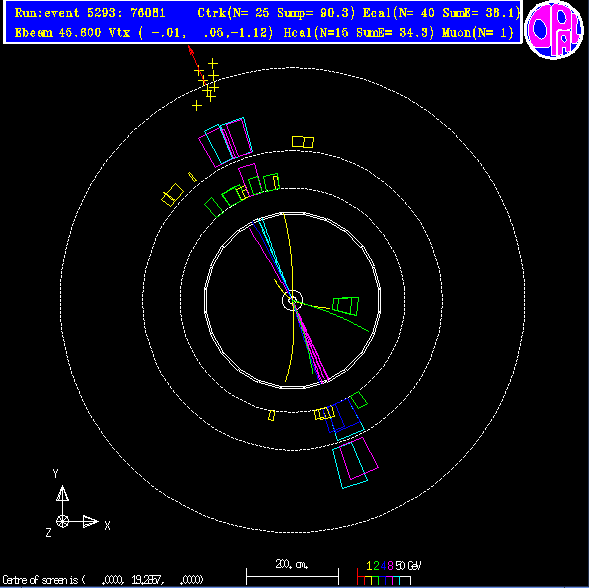Click the pair of yellow boxes near top
589x588 pixels.
(303, 142)
